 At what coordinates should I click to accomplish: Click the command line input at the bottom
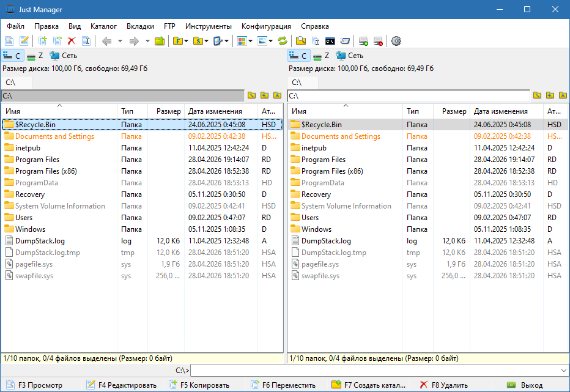tap(379, 370)
